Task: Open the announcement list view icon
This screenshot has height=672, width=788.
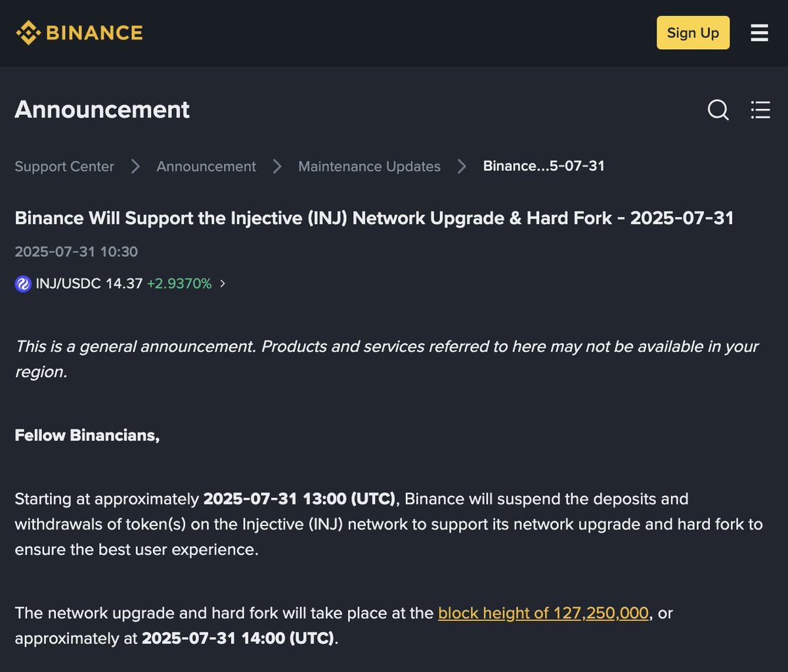Action: pyautogui.click(x=760, y=110)
